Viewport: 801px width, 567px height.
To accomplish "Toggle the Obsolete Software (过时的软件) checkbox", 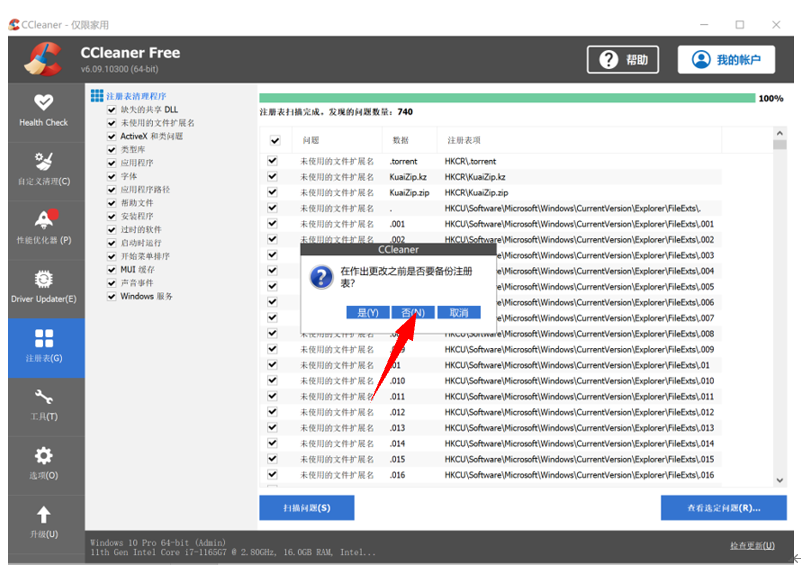I will [111, 230].
